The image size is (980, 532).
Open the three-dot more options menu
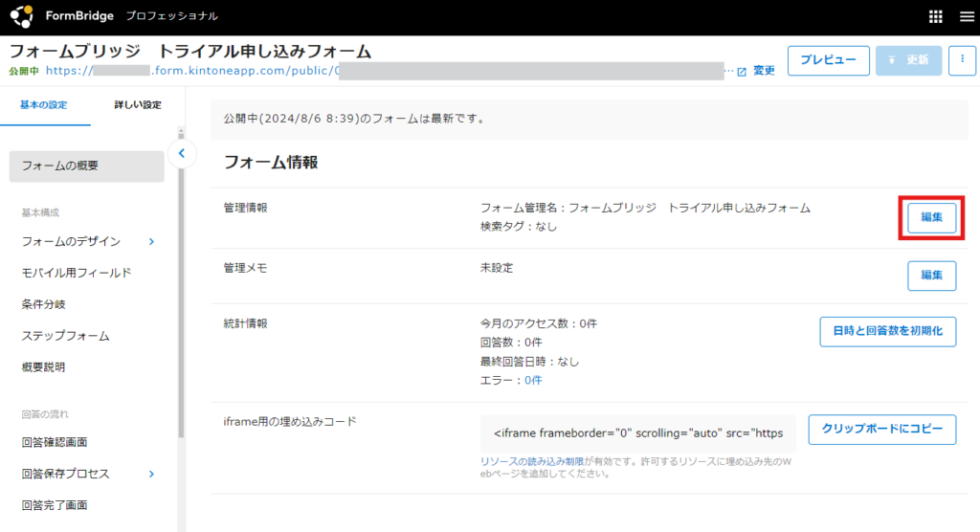point(961,59)
